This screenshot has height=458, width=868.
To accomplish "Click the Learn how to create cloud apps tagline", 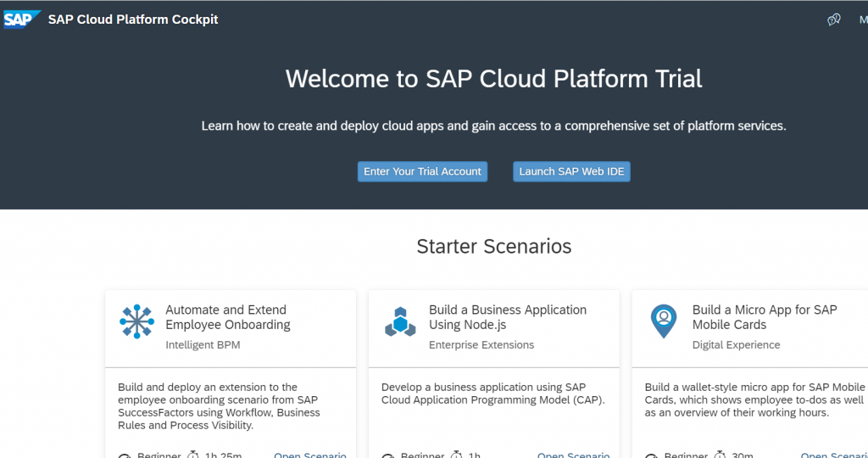I will click(x=494, y=126).
